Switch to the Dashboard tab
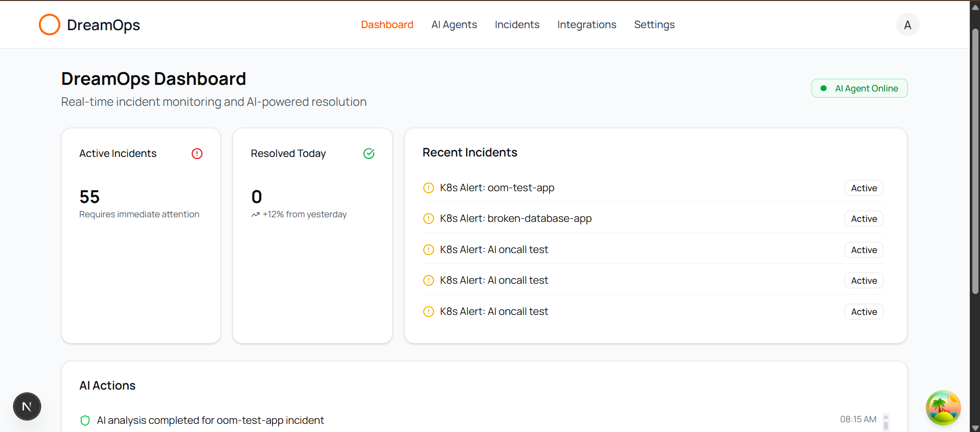Viewport: 980px width, 432px height. (x=387, y=25)
